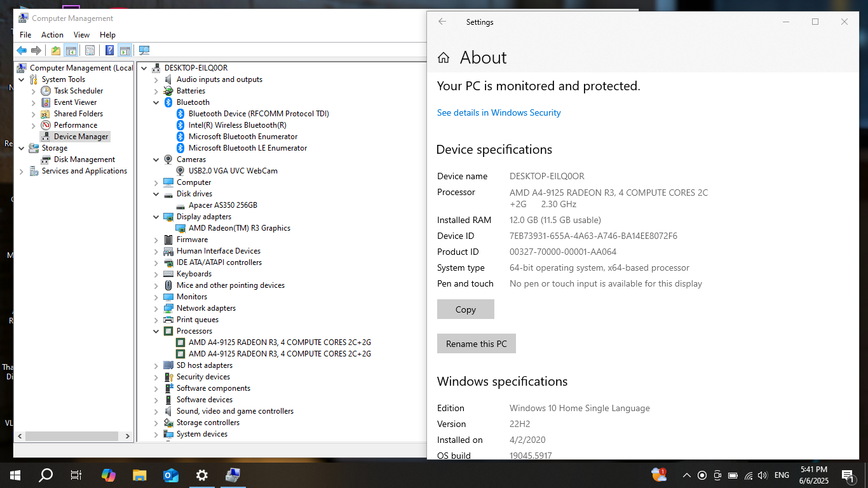Expand the Shared Folders node
This screenshot has height=488, width=868.
(34, 114)
